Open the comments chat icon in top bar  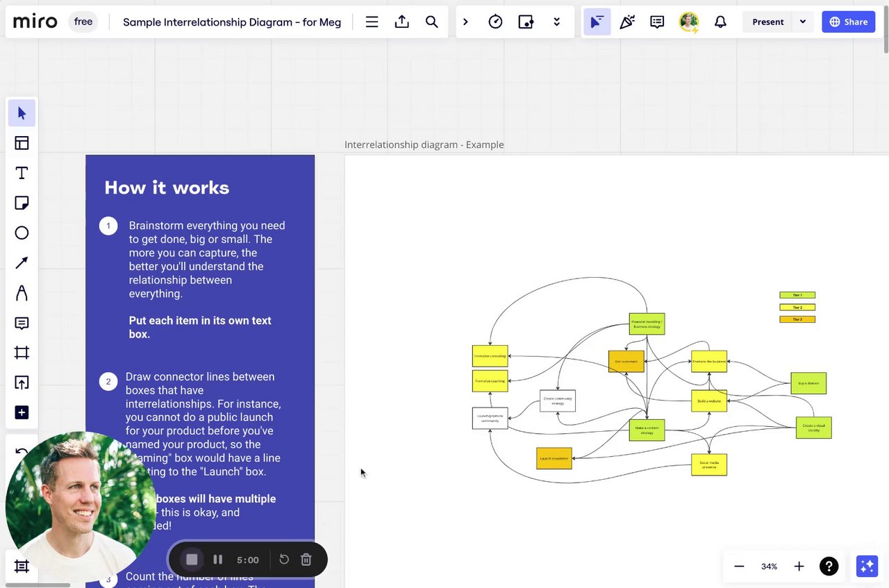657,22
